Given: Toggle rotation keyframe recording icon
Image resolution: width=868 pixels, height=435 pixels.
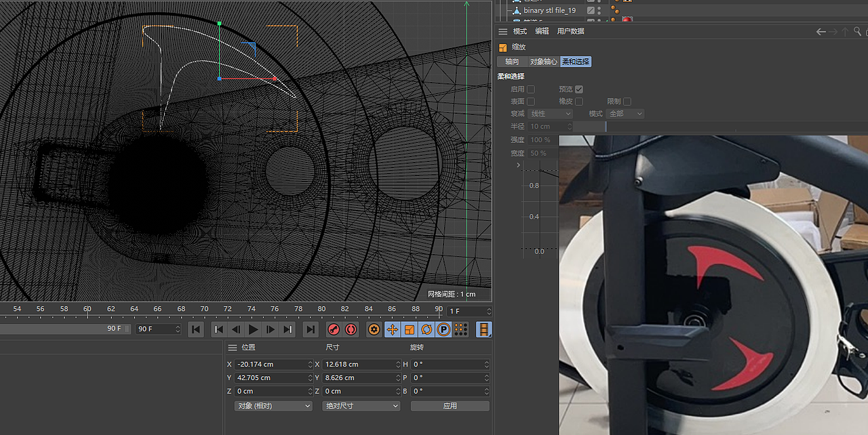Looking at the screenshot, I should [427, 329].
